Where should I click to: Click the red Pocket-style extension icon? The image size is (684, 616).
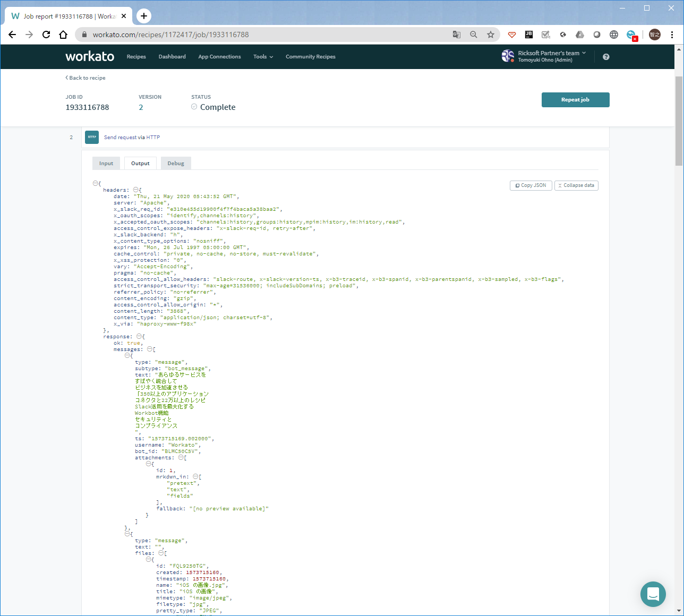coord(512,35)
